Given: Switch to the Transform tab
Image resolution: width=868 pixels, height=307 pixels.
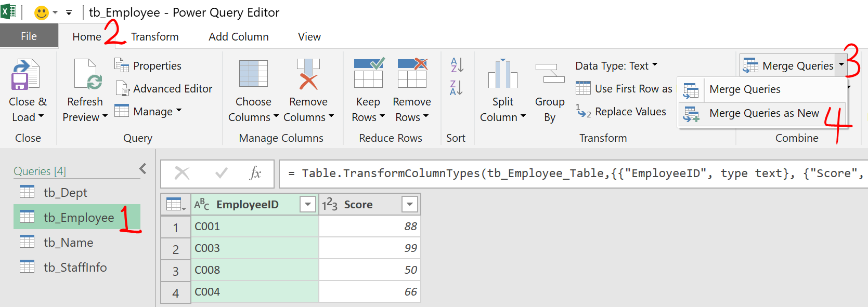Looking at the screenshot, I should (x=154, y=37).
